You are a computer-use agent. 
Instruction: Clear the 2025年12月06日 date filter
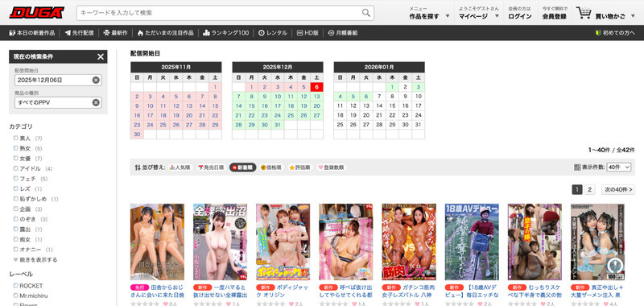pos(96,80)
